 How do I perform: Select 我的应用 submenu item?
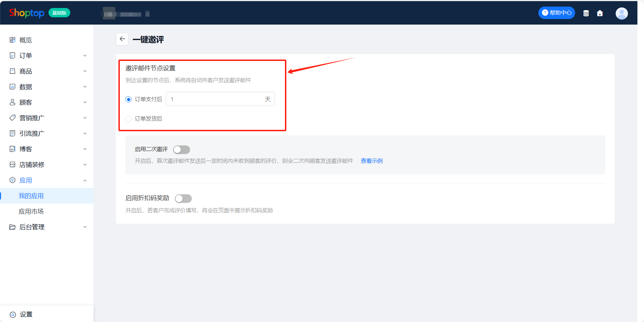pos(47,196)
